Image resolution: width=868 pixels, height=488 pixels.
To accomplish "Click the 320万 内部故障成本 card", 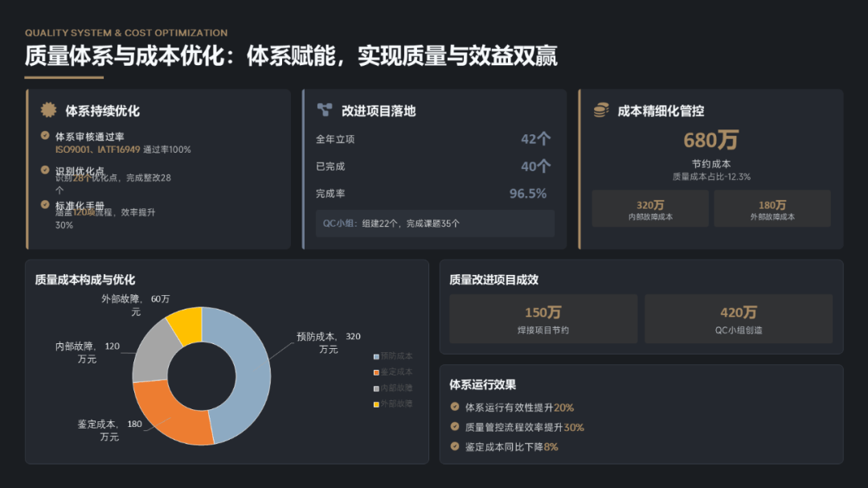I will pos(650,209).
